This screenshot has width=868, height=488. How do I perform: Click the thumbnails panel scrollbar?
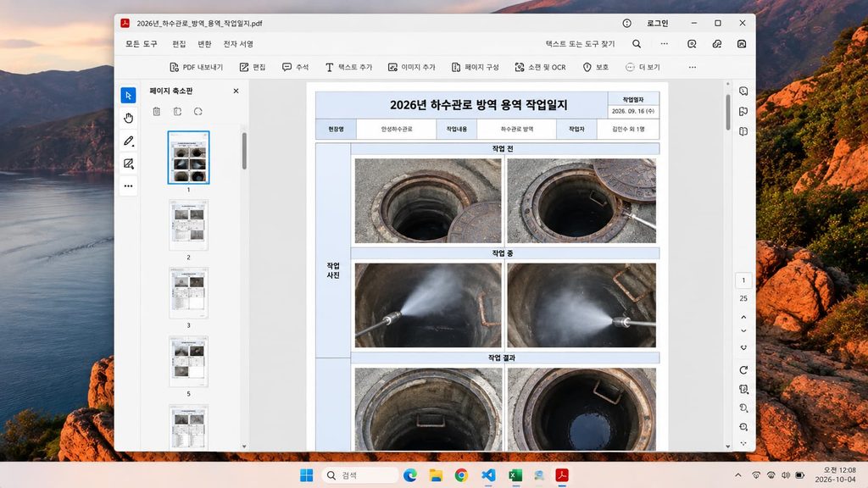(244, 151)
